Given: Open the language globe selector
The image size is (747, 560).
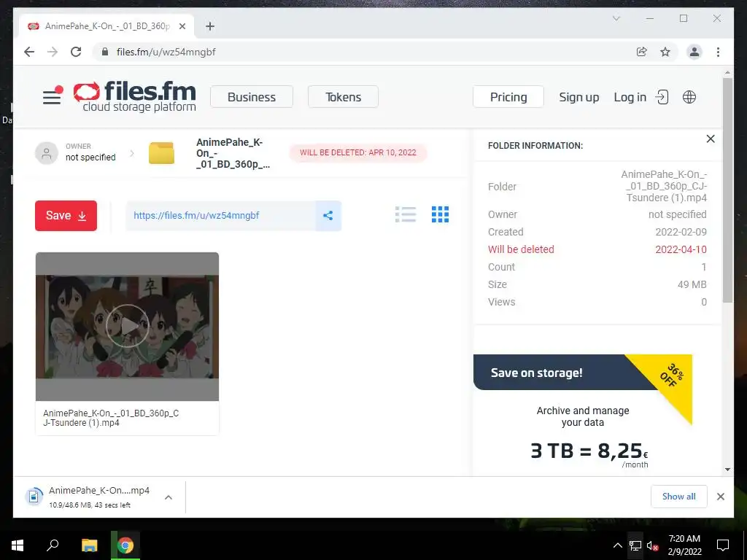Looking at the screenshot, I should click(x=689, y=97).
